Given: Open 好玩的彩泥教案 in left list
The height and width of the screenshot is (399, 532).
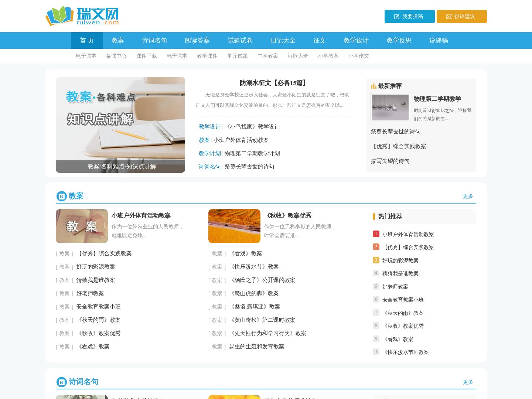Looking at the screenshot, I should (96, 267).
